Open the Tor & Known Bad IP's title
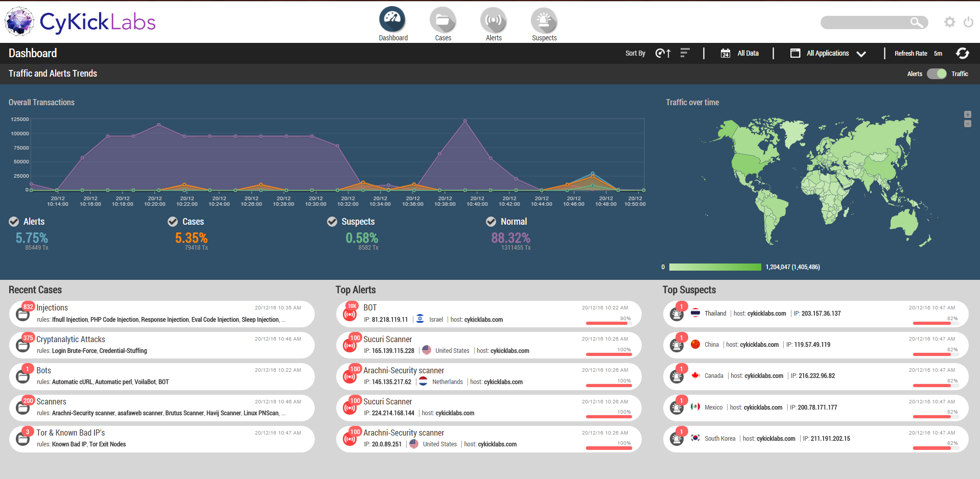Image resolution: width=980 pixels, height=479 pixels. pyautogui.click(x=71, y=433)
